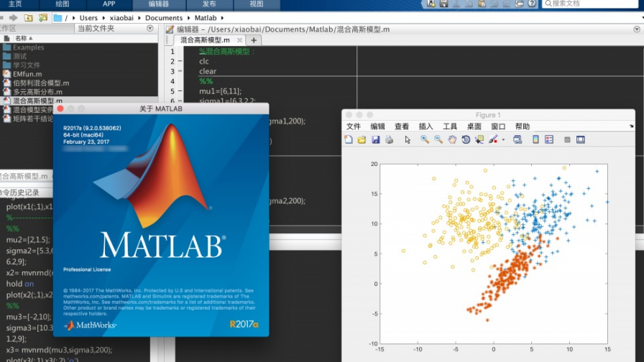
Task: Click Users in the path bar
Action: pos(88,18)
